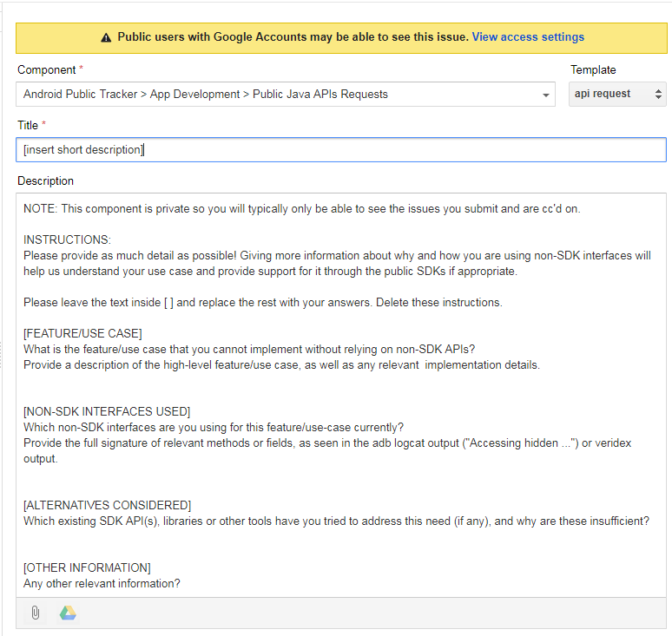Image resolution: width=672 pixels, height=636 pixels.
Task: Click the "Any other relevant information?" line
Action: (102, 584)
